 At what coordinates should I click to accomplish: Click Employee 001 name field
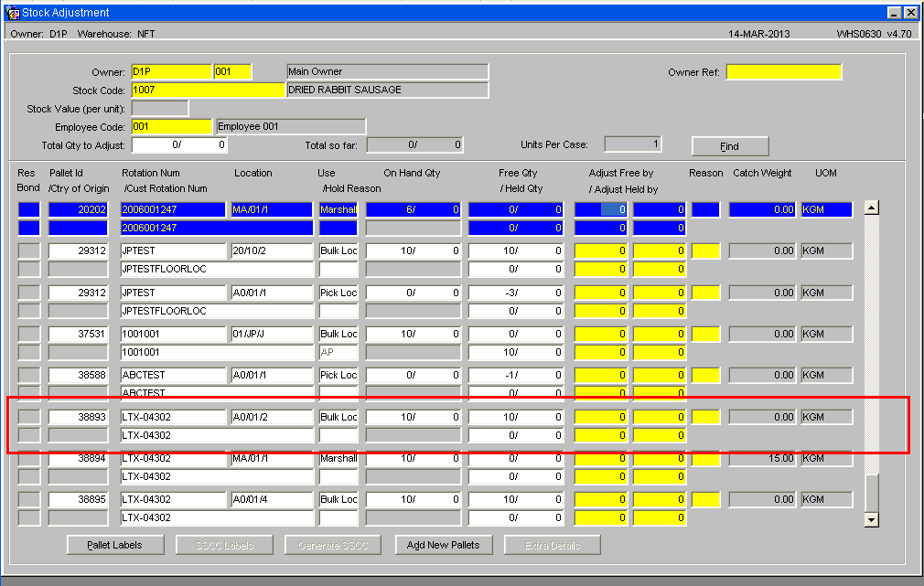click(x=291, y=127)
